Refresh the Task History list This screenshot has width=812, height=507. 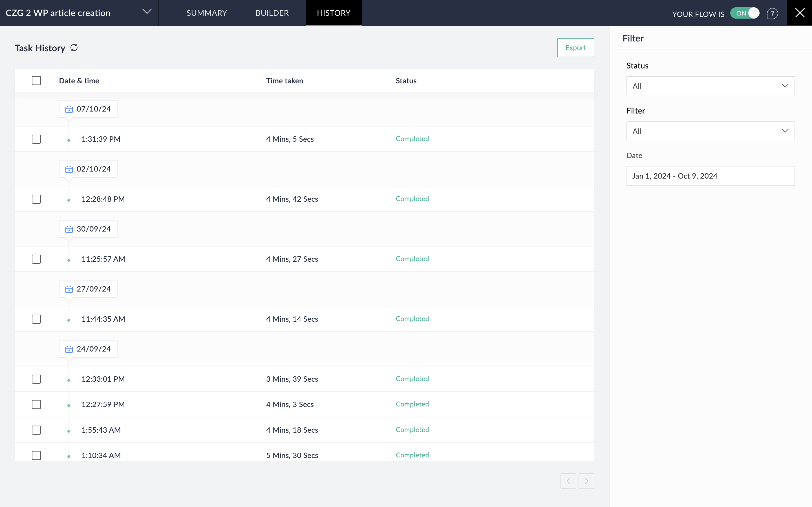tap(74, 48)
